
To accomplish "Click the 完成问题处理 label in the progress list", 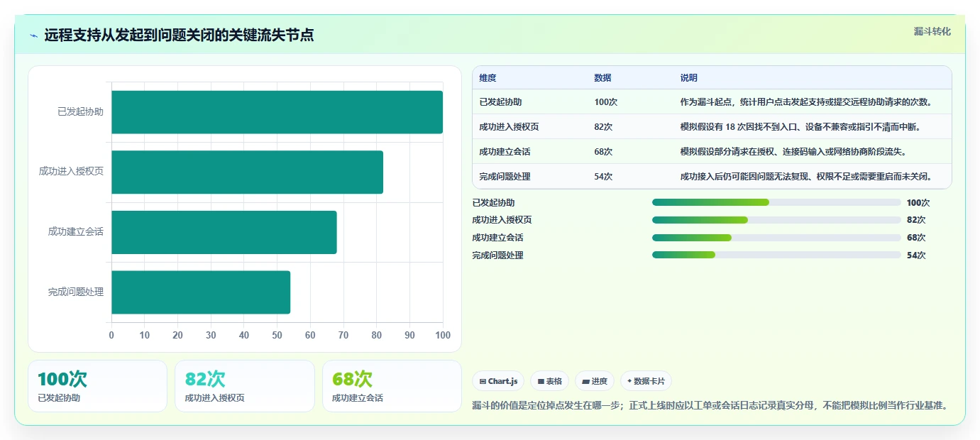I will [x=497, y=255].
